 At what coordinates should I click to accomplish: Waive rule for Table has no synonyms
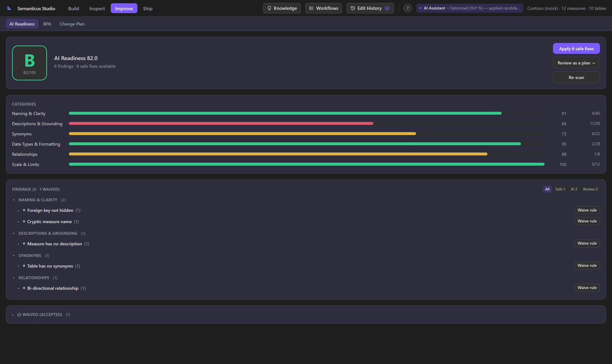(587, 265)
